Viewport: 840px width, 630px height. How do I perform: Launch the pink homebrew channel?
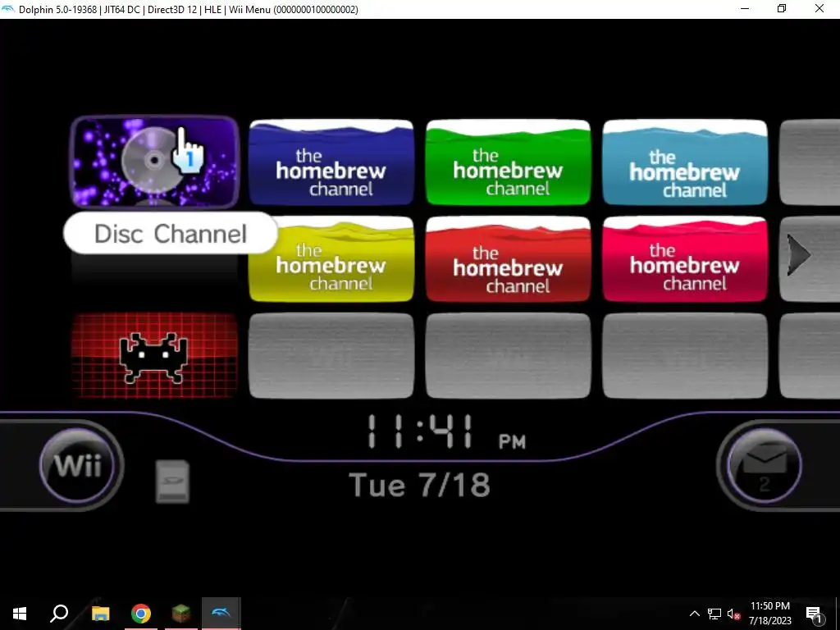(685, 259)
